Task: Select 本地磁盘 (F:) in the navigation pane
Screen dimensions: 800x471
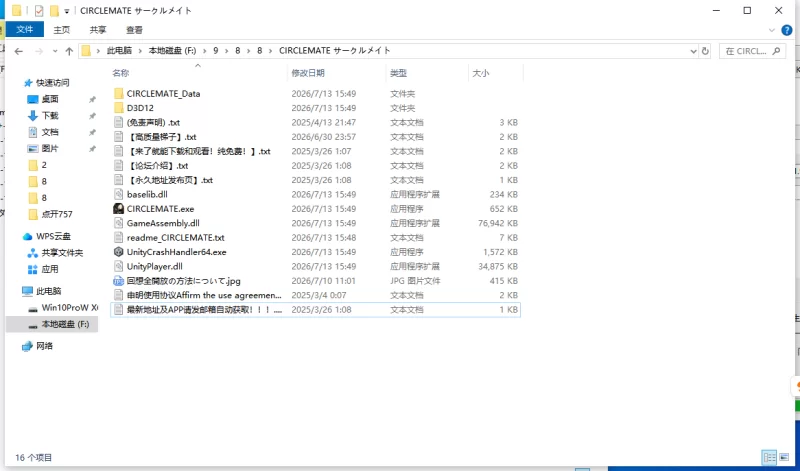Action: point(65,324)
